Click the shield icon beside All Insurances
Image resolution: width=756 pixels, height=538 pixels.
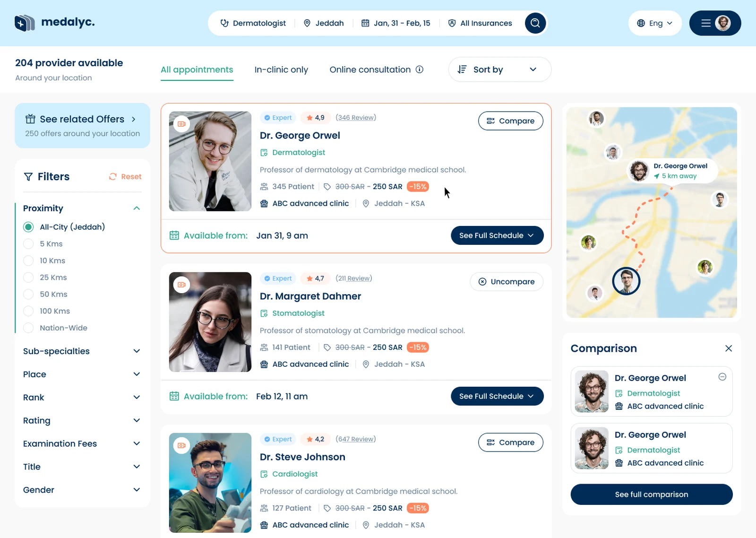click(452, 23)
